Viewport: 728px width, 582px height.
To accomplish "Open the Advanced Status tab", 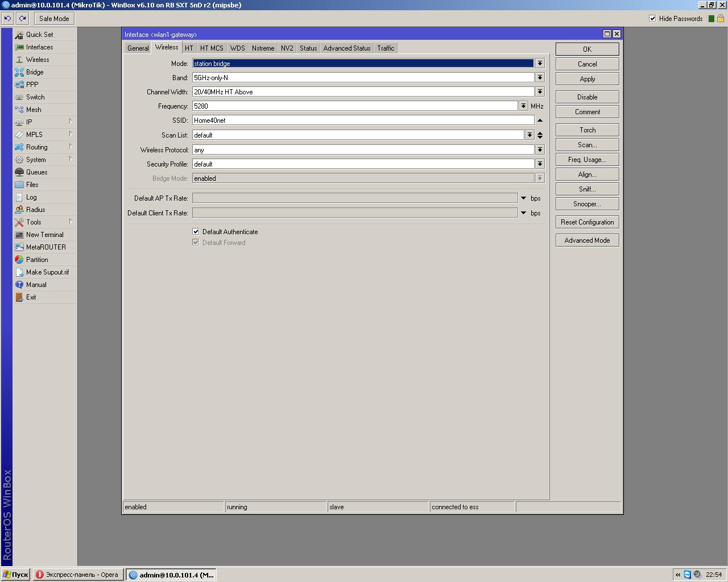I will 347,48.
